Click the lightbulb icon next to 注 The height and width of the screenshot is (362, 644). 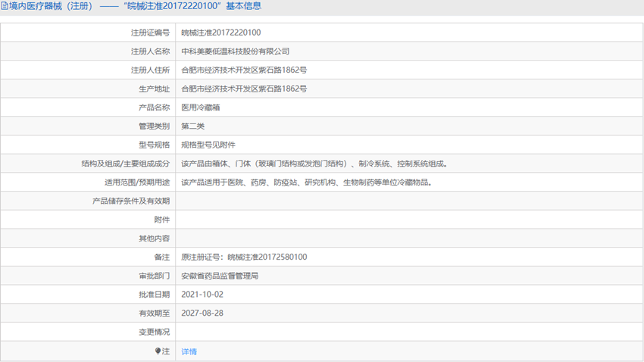point(158,351)
